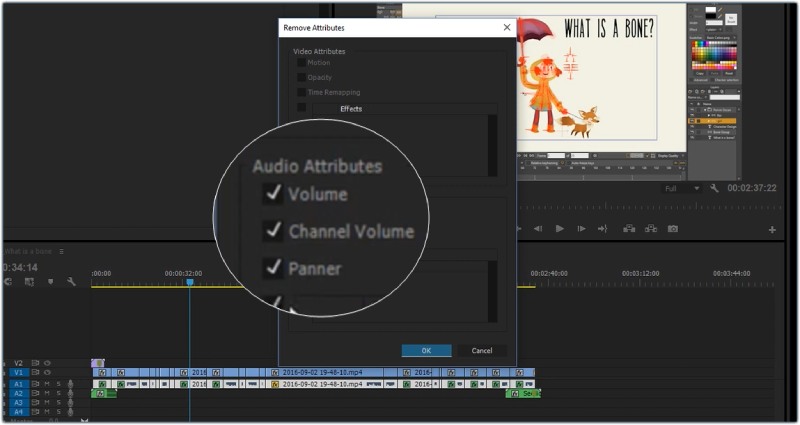Target the A4 track header label

[18, 412]
